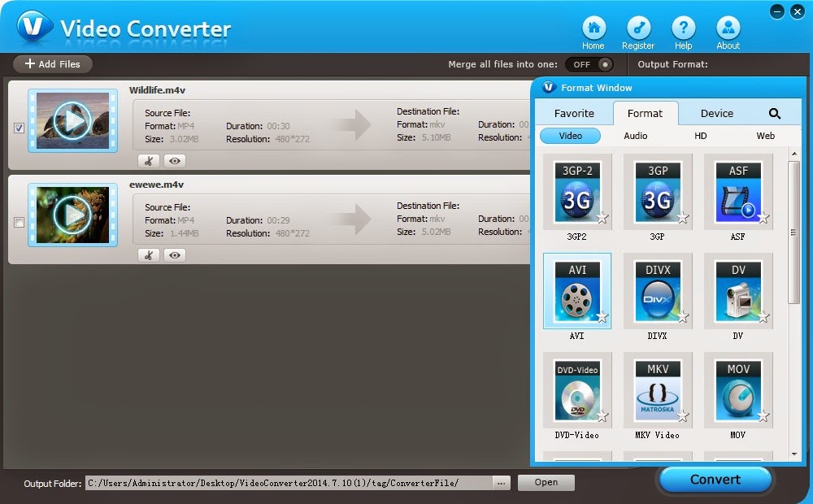
Task: Select the HD category filter
Action: 701,136
